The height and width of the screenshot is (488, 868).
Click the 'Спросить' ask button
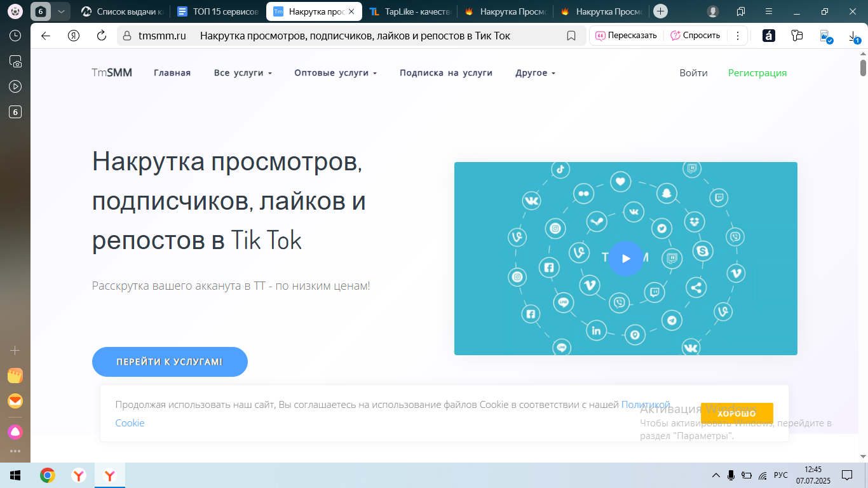(x=695, y=36)
